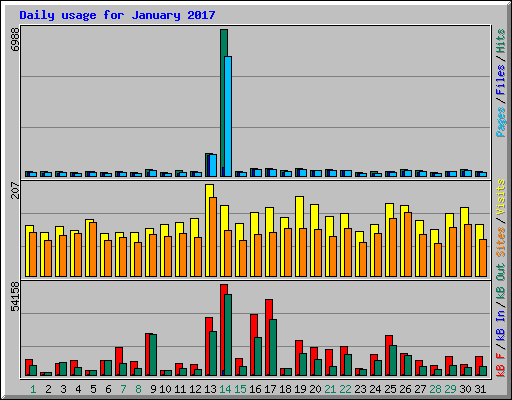Select day 21 on the x-axis
Image resolution: width=512 pixels, height=400 pixels.
[330, 389]
